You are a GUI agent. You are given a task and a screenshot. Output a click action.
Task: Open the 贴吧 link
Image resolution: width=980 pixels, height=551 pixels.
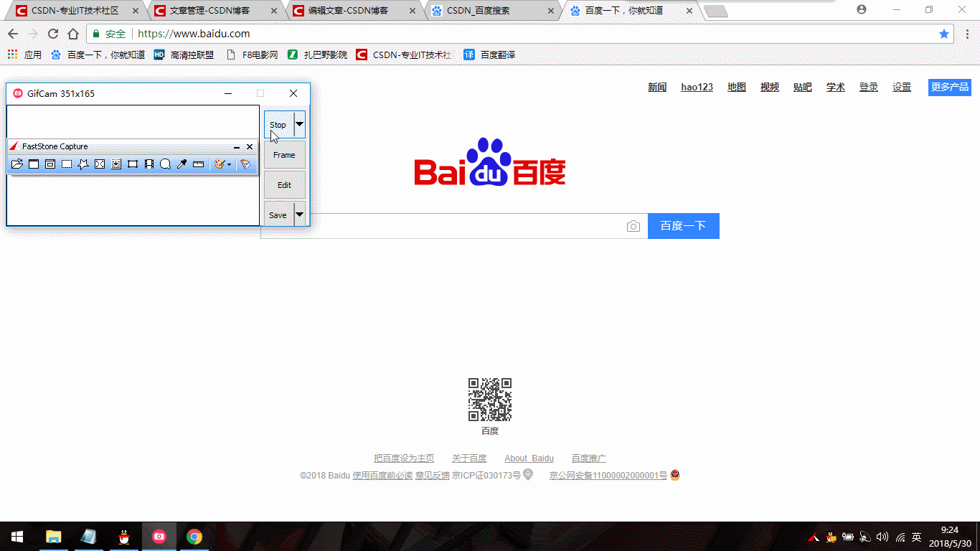803,87
